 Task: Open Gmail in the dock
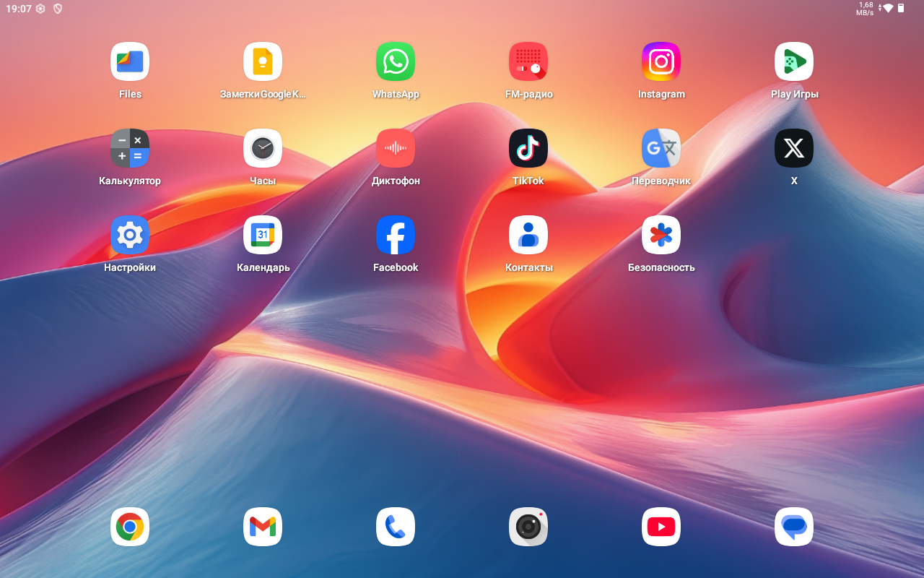click(263, 527)
